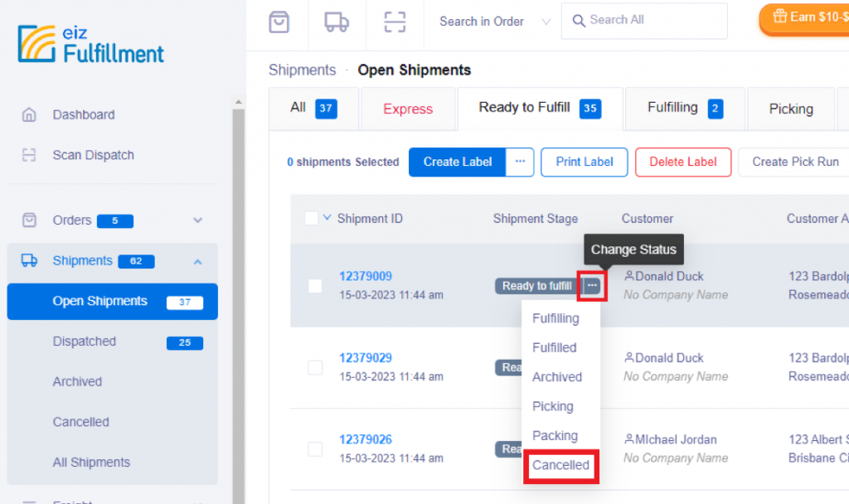Open the barcode scan icon in top toolbar
Image resolution: width=849 pixels, height=504 pixels.
395,22
